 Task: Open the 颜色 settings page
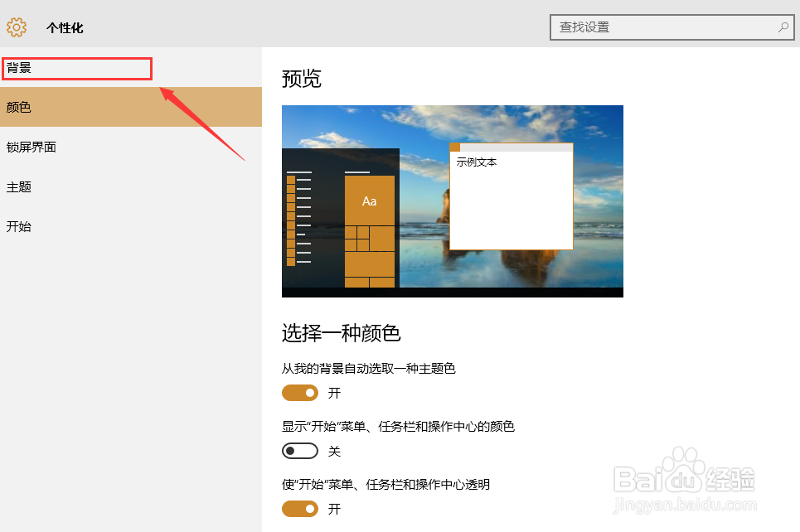[x=20, y=107]
